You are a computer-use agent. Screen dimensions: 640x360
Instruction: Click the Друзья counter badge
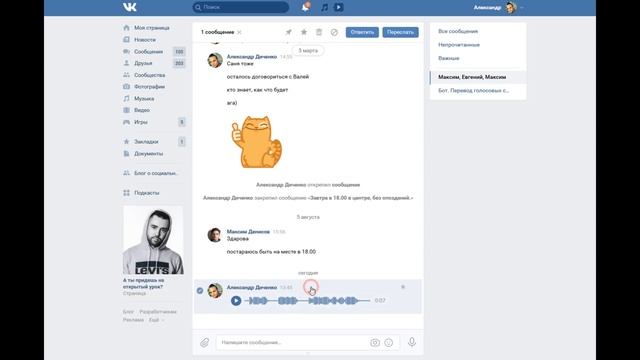[179, 63]
